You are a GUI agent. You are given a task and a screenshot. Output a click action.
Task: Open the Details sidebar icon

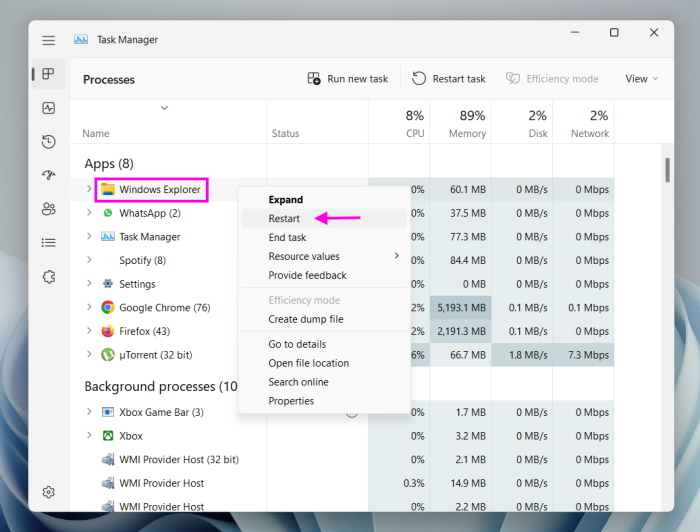pyautogui.click(x=48, y=243)
